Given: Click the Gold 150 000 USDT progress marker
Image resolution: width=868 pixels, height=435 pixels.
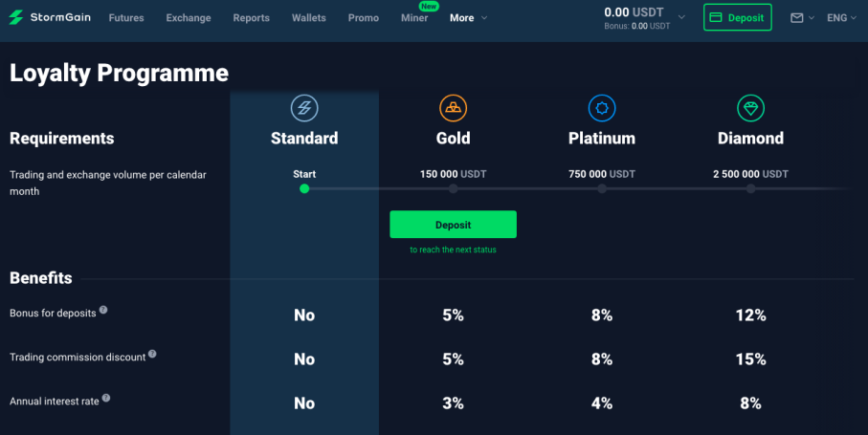Looking at the screenshot, I should 454,188.
